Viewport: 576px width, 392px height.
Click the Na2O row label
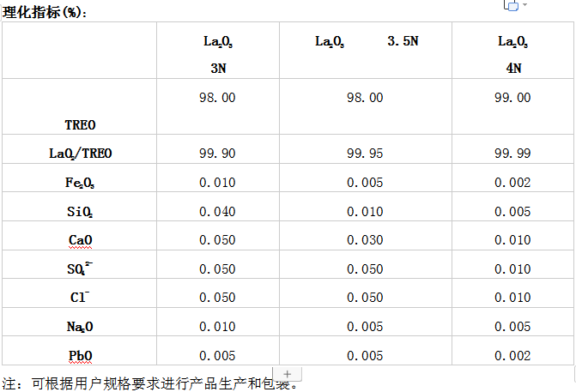[x=80, y=327]
